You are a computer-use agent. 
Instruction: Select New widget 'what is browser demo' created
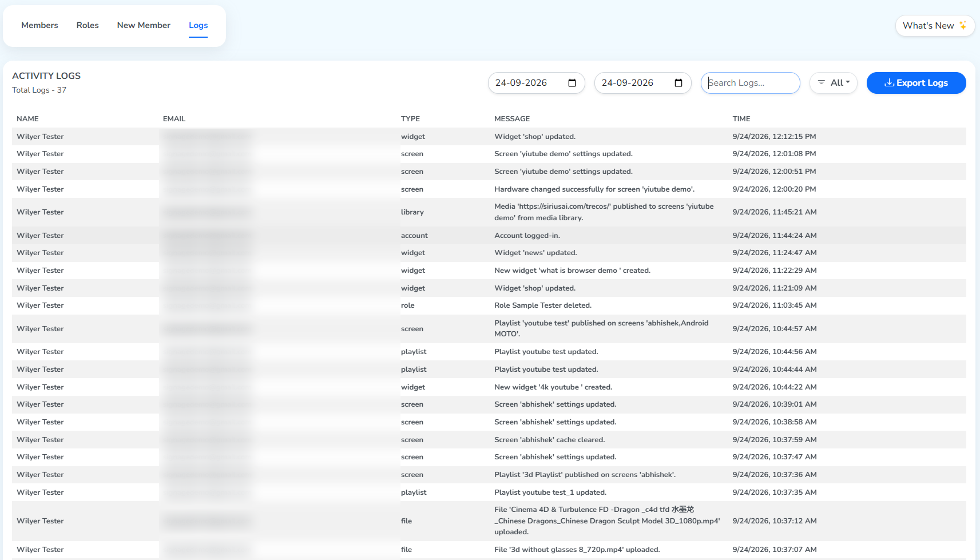[572, 271]
